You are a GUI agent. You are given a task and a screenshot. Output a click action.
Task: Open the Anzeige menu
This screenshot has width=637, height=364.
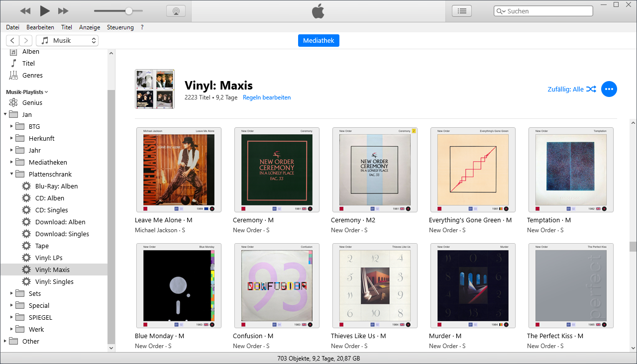[90, 27]
